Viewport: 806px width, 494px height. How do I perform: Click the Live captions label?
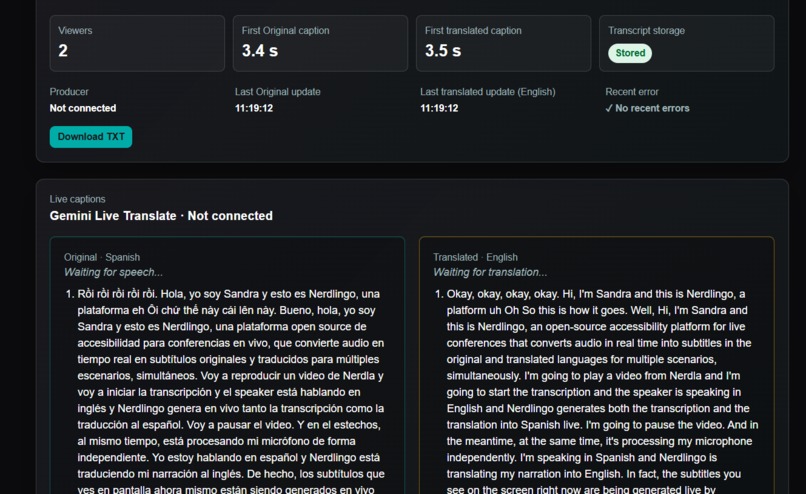coord(77,199)
